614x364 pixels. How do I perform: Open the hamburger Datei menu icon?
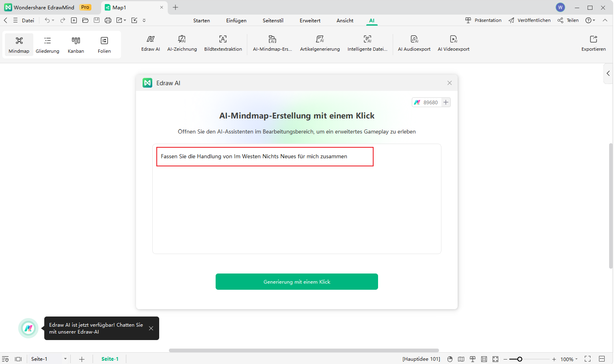[x=15, y=20]
